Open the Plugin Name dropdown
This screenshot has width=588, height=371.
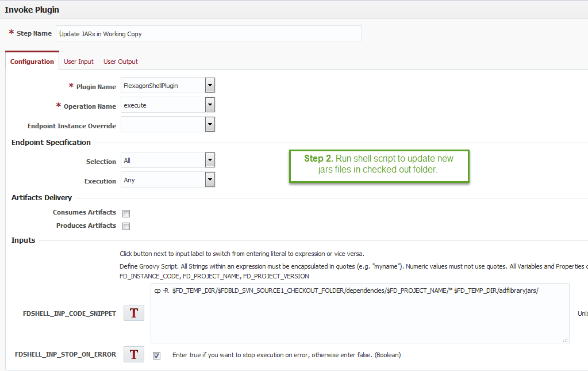click(x=210, y=85)
